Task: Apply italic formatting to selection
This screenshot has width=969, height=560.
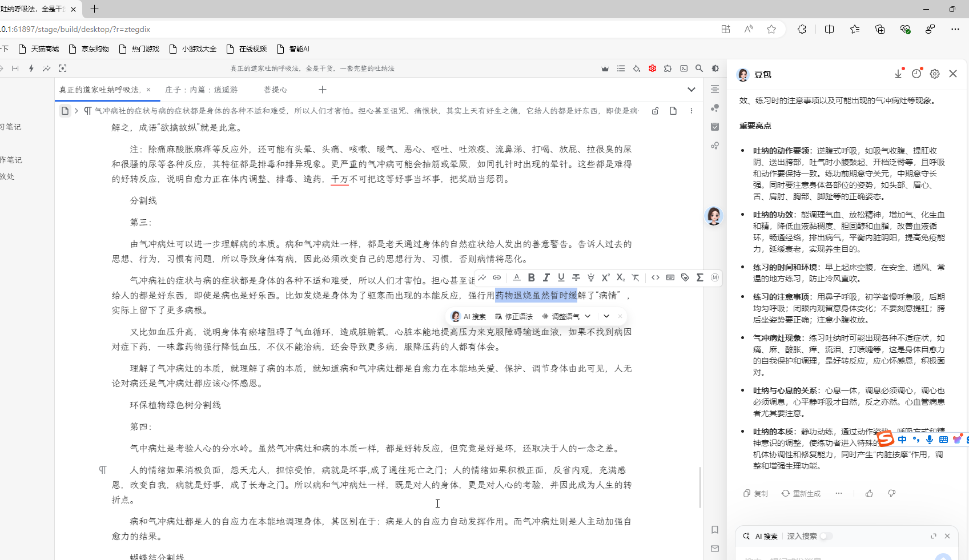Action: pos(546,277)
